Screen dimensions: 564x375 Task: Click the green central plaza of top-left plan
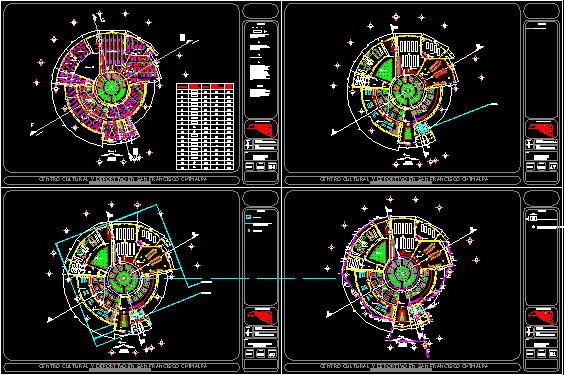(112, 87)
